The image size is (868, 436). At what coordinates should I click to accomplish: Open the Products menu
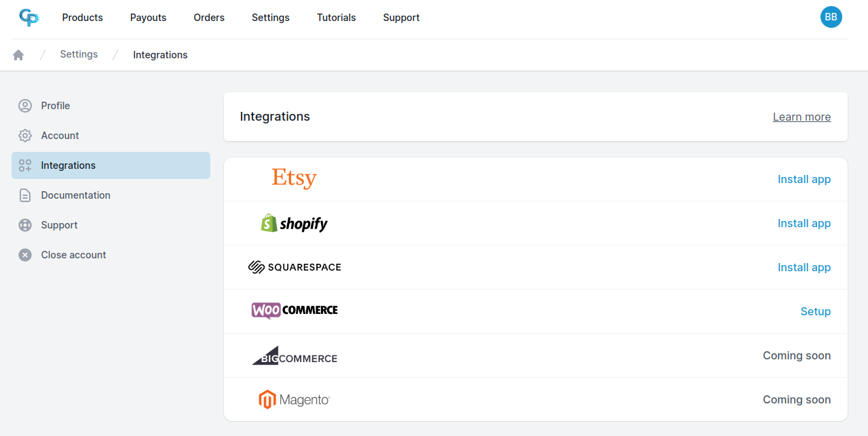point(82,17)
